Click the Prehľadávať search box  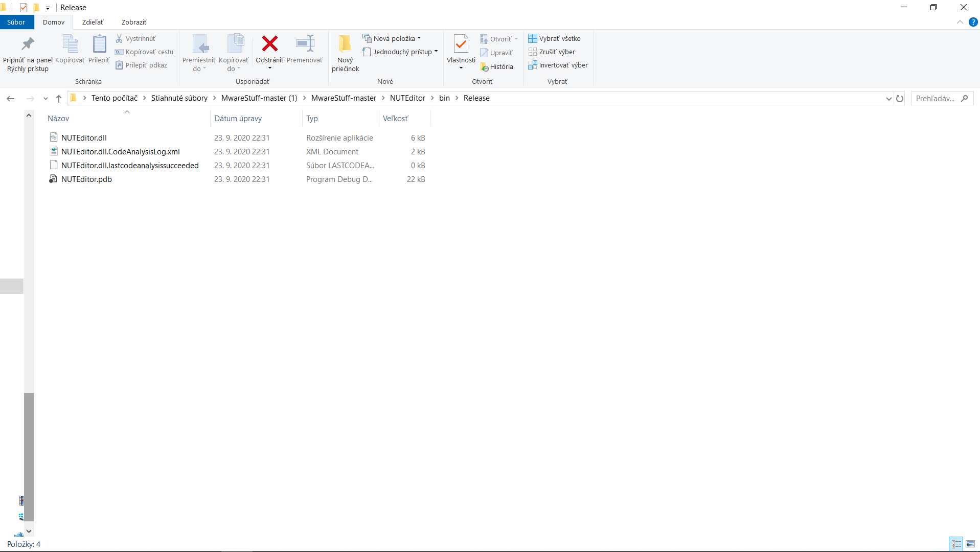(942, 98)
